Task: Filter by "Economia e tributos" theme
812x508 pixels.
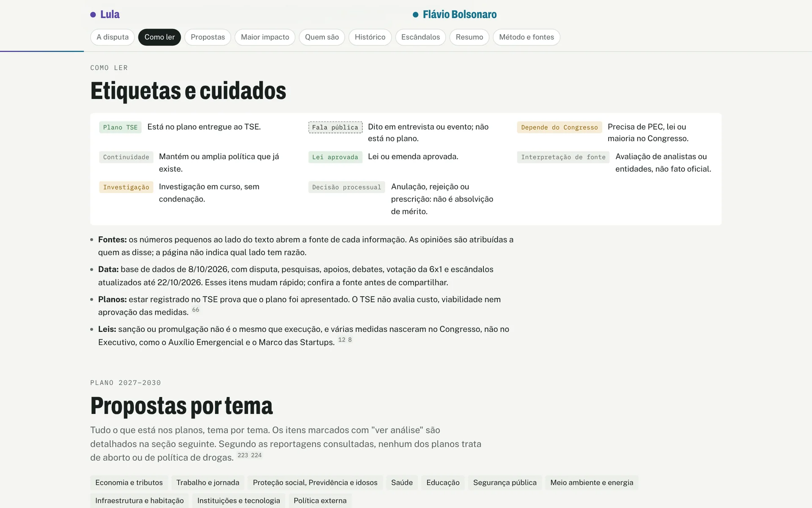Action: [x=129, y=483]
